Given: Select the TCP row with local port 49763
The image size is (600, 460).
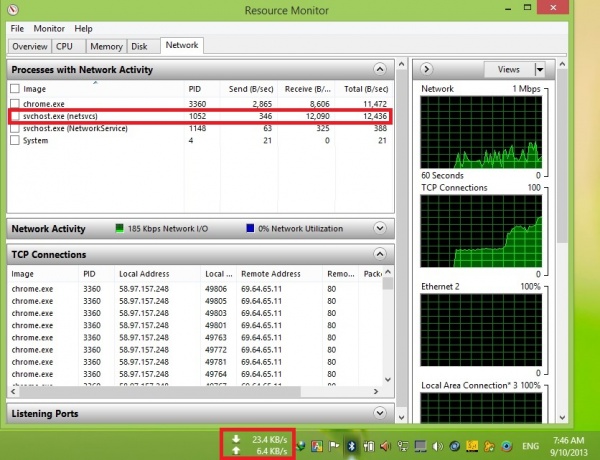Looking at the screenshot, I should click(x=195, y=338).
